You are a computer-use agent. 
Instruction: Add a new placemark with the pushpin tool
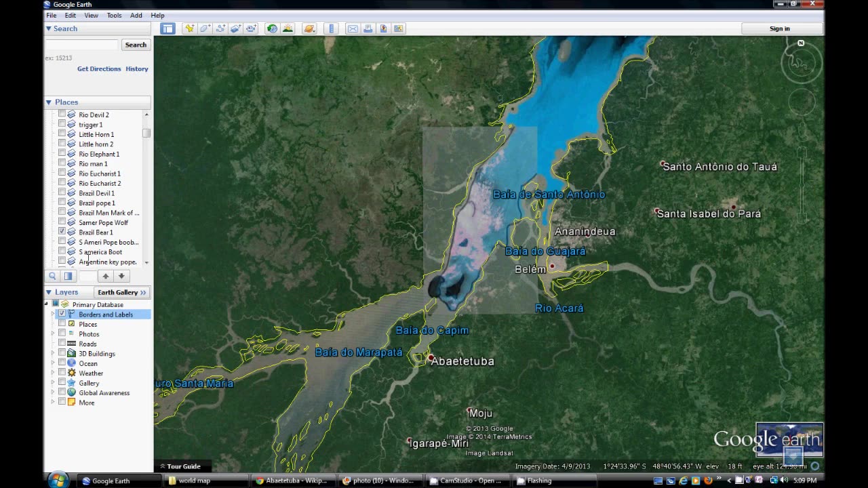point(189,28)
